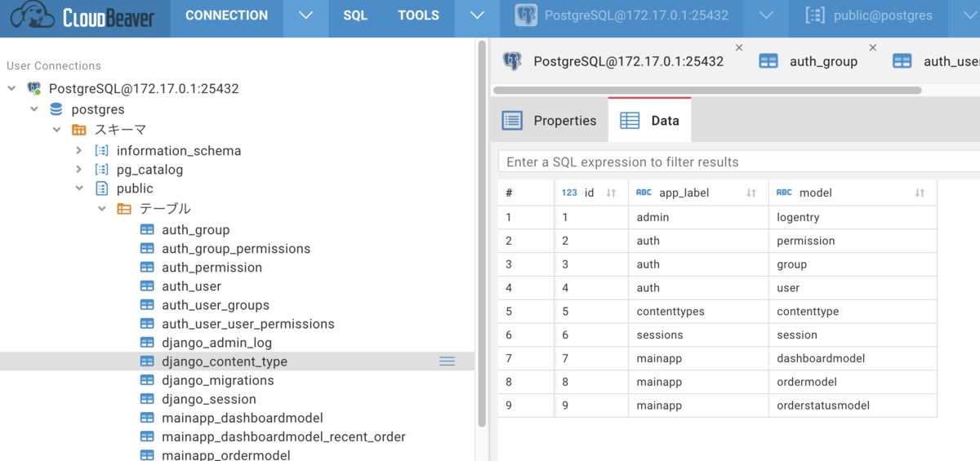Collapse the PostgreSQL@172.17.0.1:25432 tree node
This screenshot has height=461, width=980.
point(11,88)
